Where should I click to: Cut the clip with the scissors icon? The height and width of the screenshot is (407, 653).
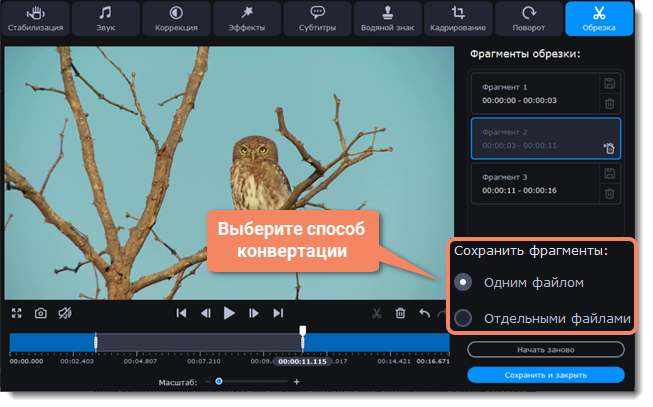pyautogui.click(x=377, y=313)
